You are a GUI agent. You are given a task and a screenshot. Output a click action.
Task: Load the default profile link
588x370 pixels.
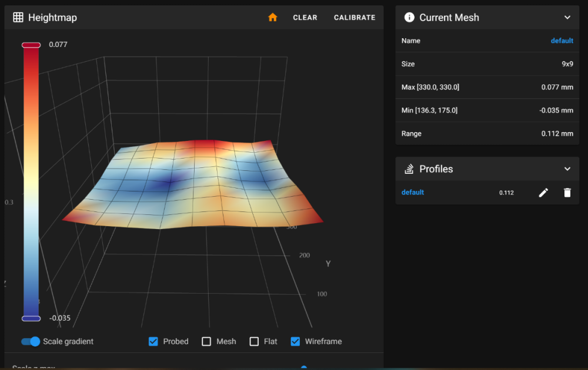[x=413, y=192]
